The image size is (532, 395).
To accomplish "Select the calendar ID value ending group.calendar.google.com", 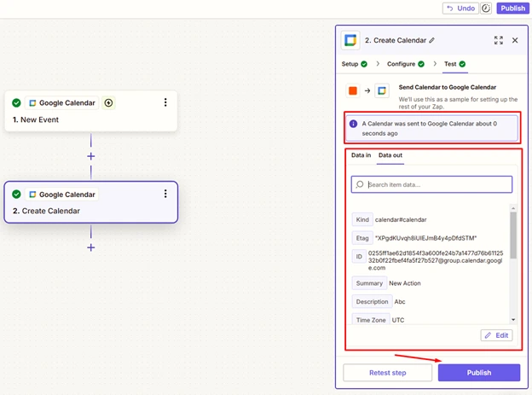I will click(436, 260).
